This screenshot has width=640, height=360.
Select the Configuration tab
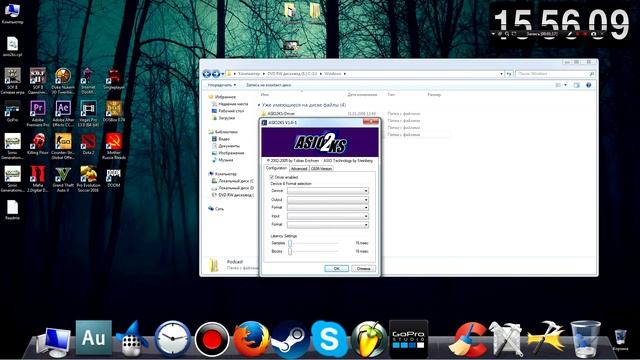pyautogui.click(x=276, y=168)
